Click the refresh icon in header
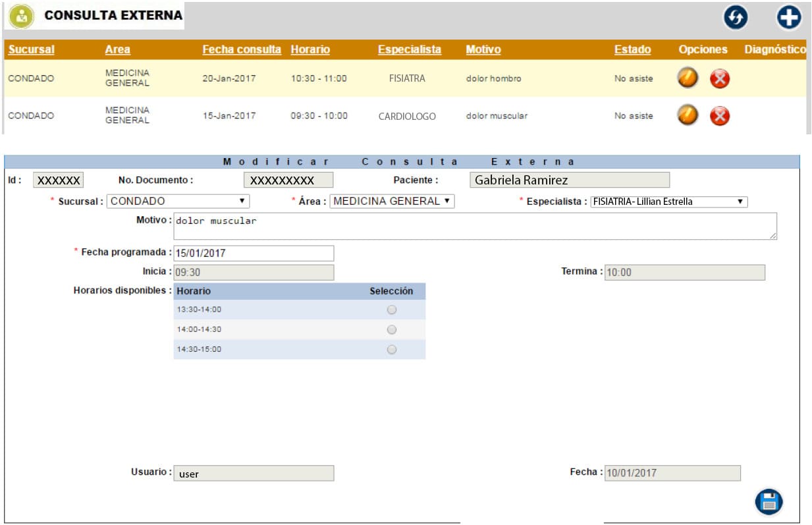The image size is (812, 525). (x=736, y=18)
